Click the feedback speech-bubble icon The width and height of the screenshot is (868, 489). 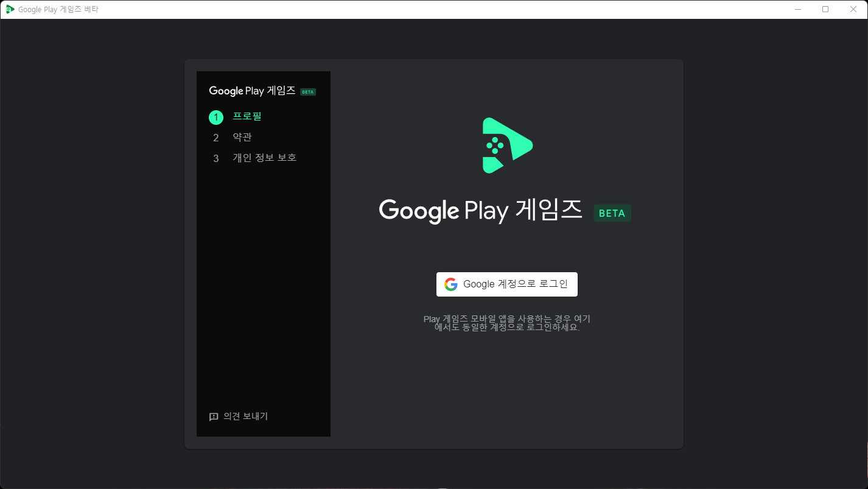[x=214, y=417]
